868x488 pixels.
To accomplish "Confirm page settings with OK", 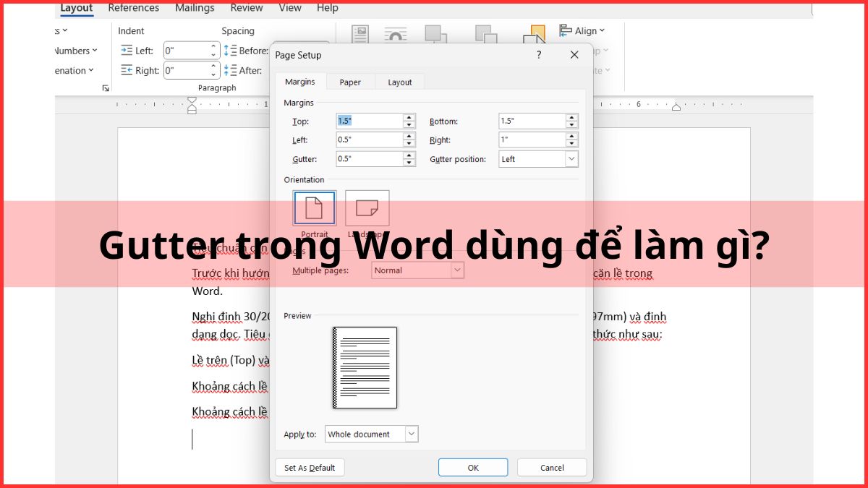I will coord(472,467).
